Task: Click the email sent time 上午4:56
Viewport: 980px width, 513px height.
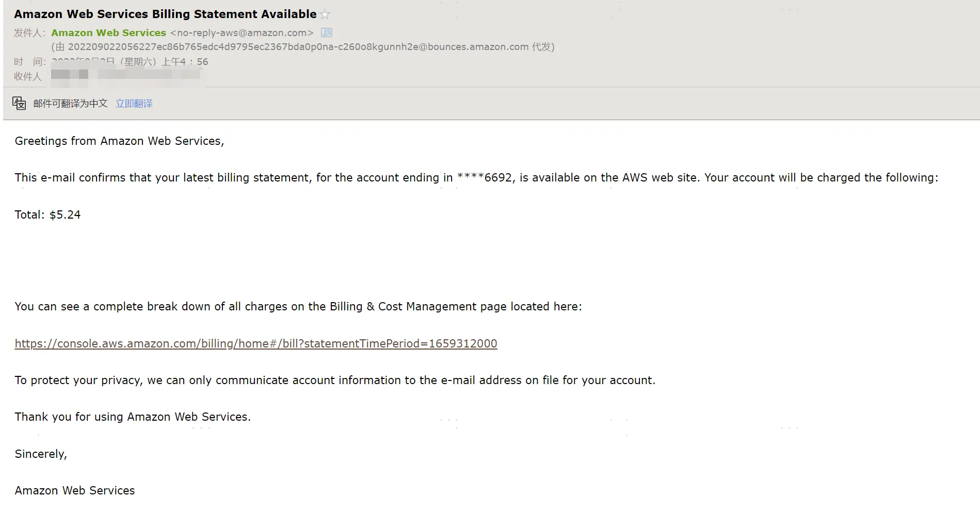Action: [x=185, y=62]
